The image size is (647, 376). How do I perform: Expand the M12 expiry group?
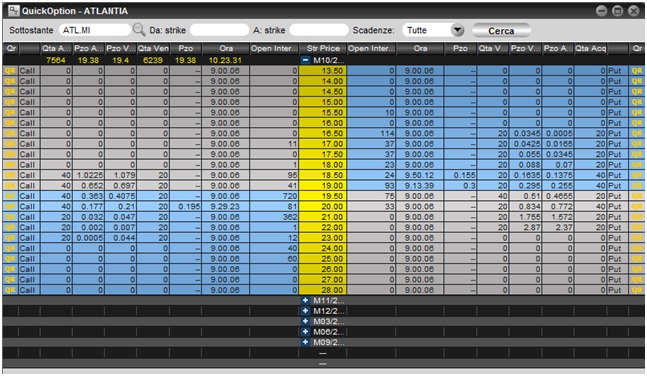click(305, 311)
